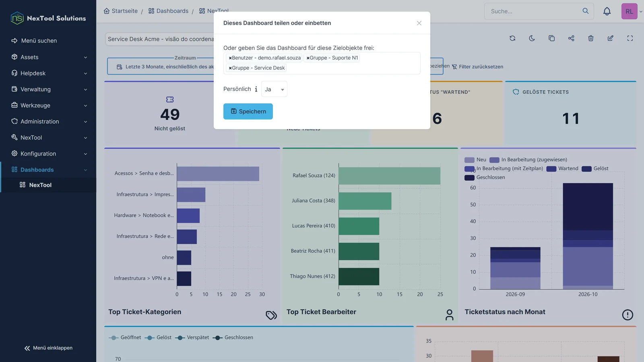This screenshot has height=362, width=644.
Task: Expand the Helpdesk menu
Action: [x=48, y=73]
